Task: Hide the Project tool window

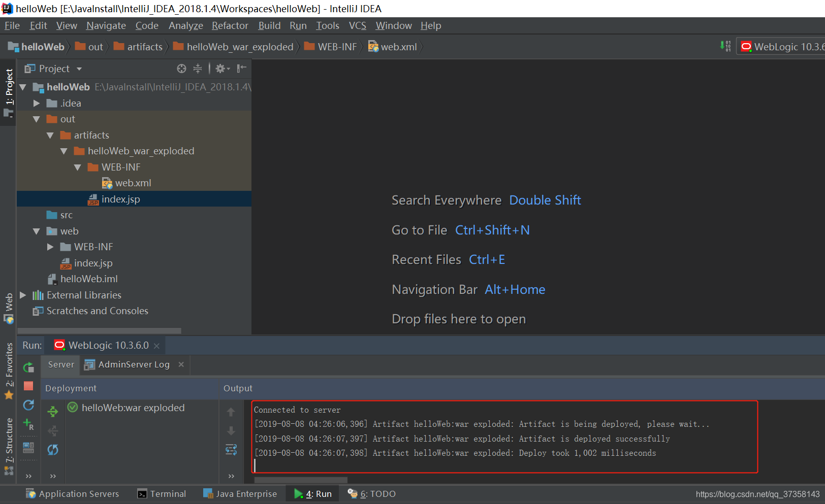Action: pyautogui.click(x=242, y=69)
